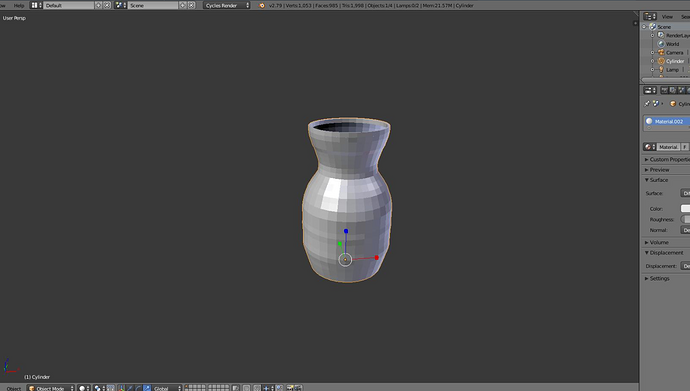Open the Surface shader selector
Image resolution: width=690 pixels, height=391 pixels.
685,193
